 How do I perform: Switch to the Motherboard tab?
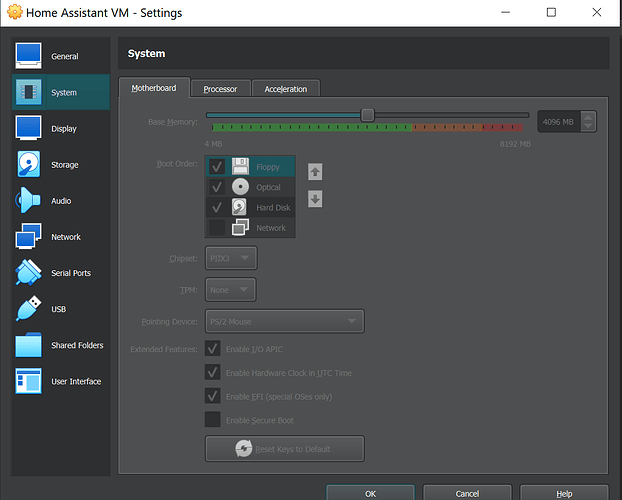(x=154, y=88)
